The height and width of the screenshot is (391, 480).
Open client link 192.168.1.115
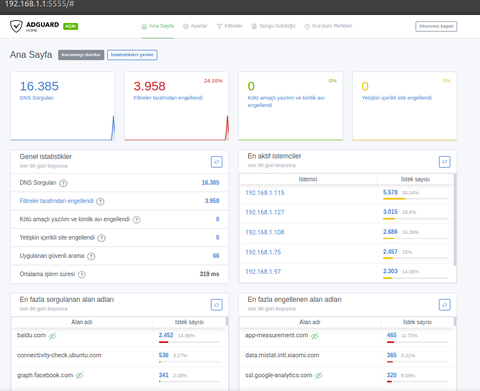coord(265,193)
